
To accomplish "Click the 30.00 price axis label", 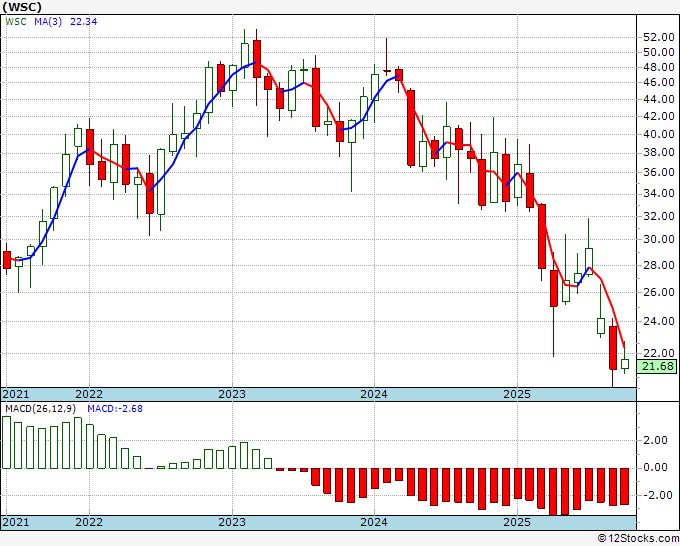I will click(x=658, y=239).
